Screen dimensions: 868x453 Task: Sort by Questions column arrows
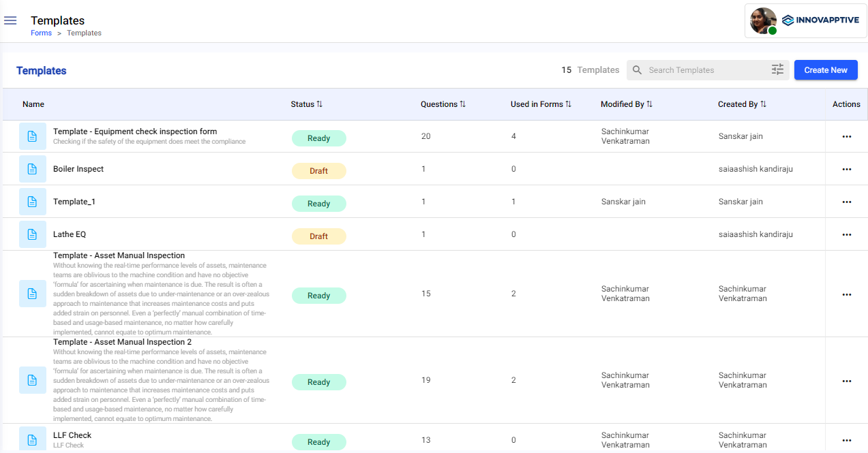pyautogui.click(x=462, y=104)
